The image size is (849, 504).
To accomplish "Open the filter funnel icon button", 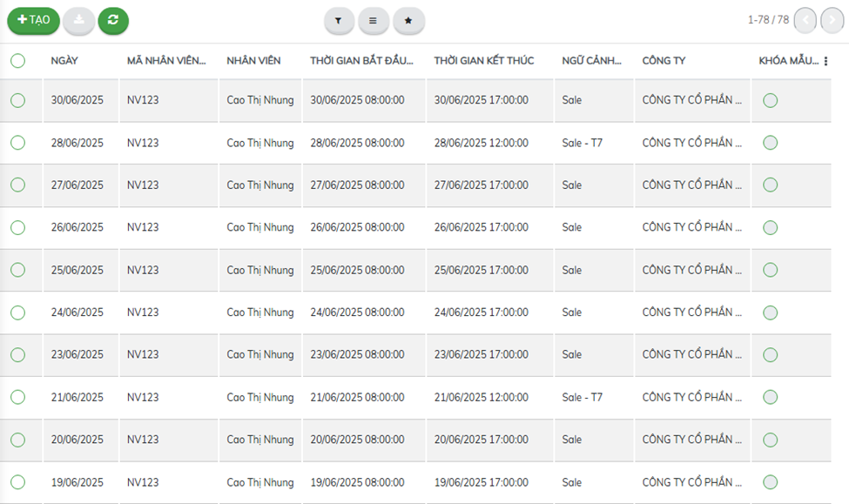I will click(x=339, y=21).
